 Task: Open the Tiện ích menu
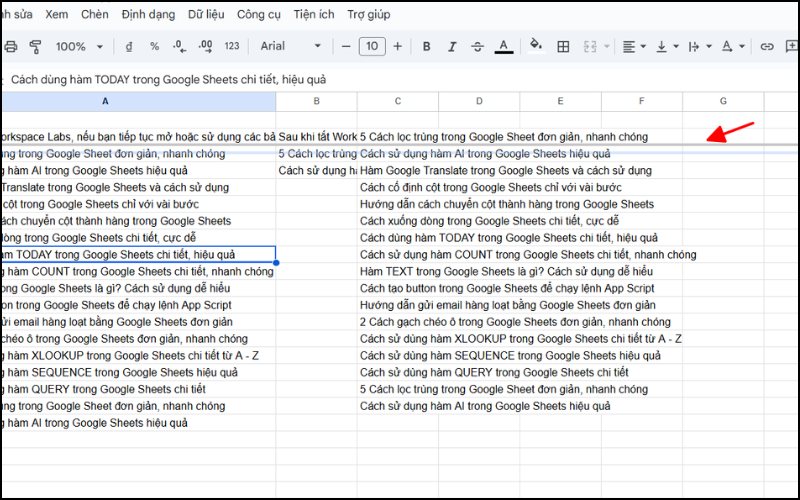click(x=313, y=15)
